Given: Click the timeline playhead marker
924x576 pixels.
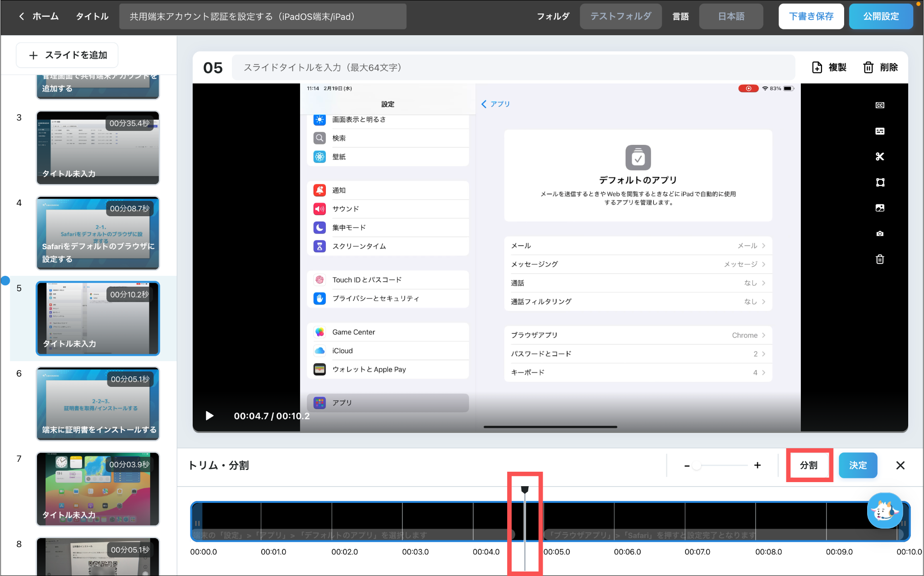Looking at the screenshot, I should (x=525, y=490).
